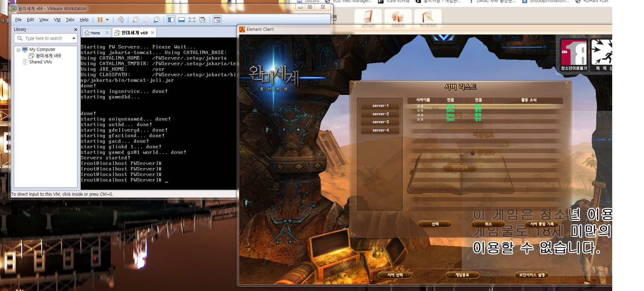Click the VMware Workstation title bar icon

[14, 9]
